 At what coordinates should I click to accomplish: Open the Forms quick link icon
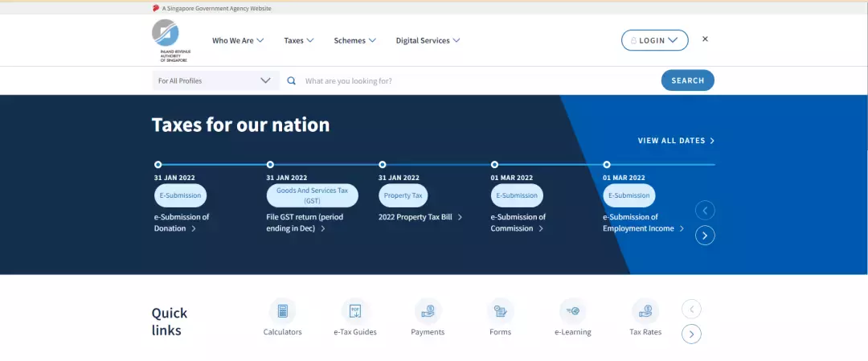pos(500,311)
